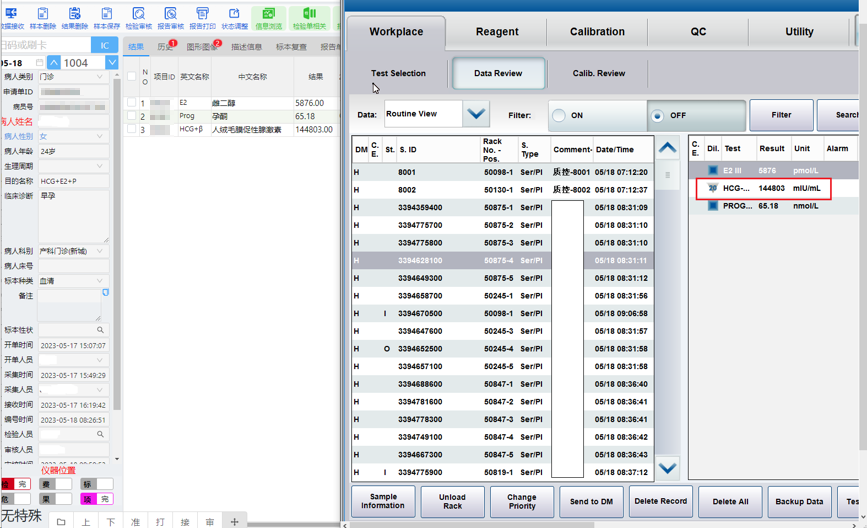
Task: Click the 上 button in bottom toolbar
Action: coord(86,522)
